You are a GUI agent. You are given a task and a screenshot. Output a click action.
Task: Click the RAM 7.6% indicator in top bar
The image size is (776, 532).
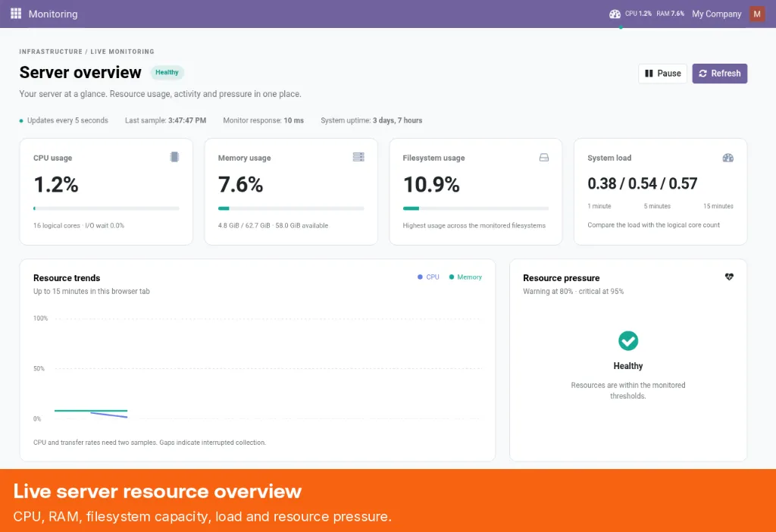(671, 14)
